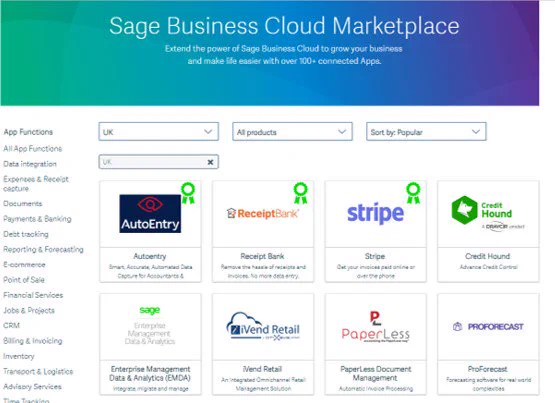Click the green award badge on Receipt Bank
The height and width of the screenshot is (403, 555).
[301, 193]
